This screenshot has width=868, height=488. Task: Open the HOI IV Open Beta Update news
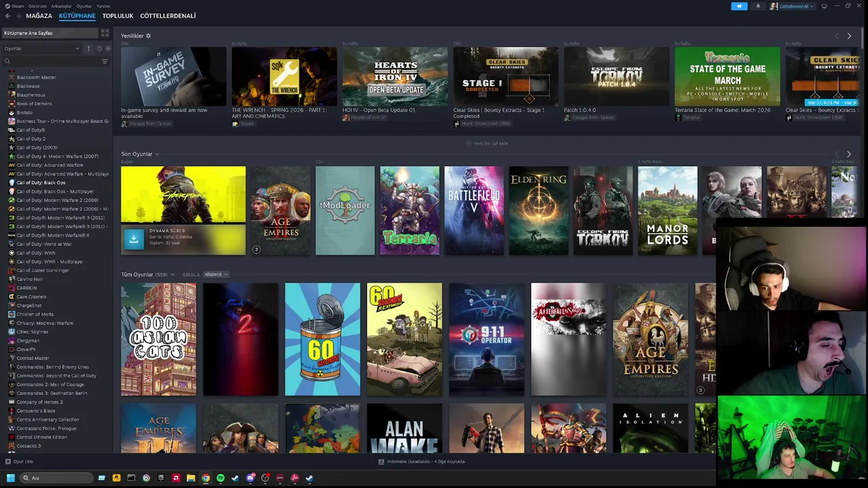[395, 76]
